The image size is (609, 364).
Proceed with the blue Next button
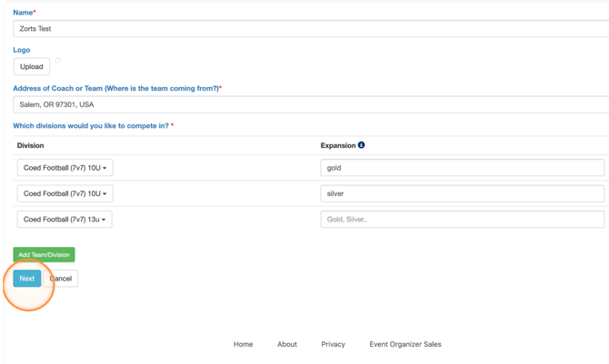point(27,279)
